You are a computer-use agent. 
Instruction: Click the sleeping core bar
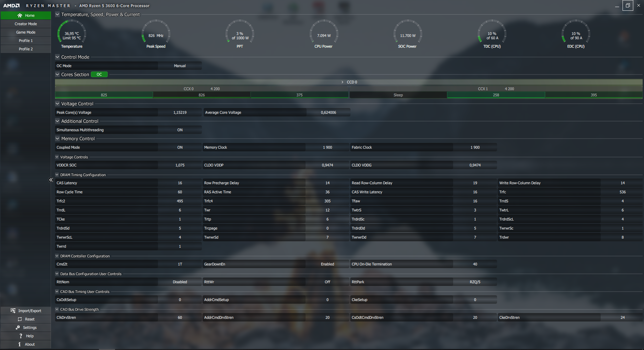tap(398, 95)
